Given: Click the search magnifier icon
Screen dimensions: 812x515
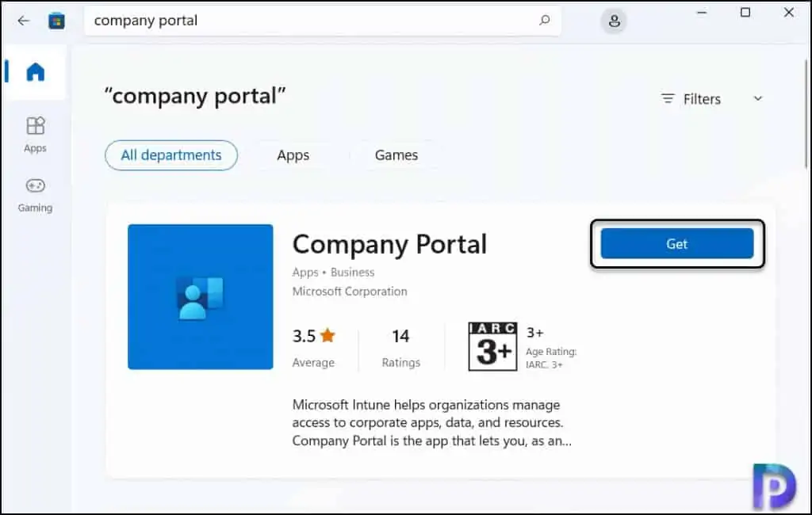Looking at the screenshot, I should coord(544,20).
